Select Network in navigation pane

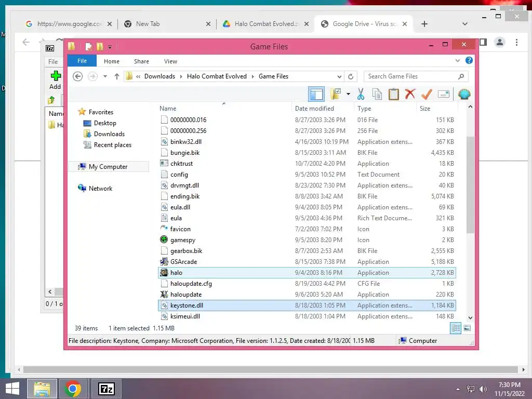(100, 188)
